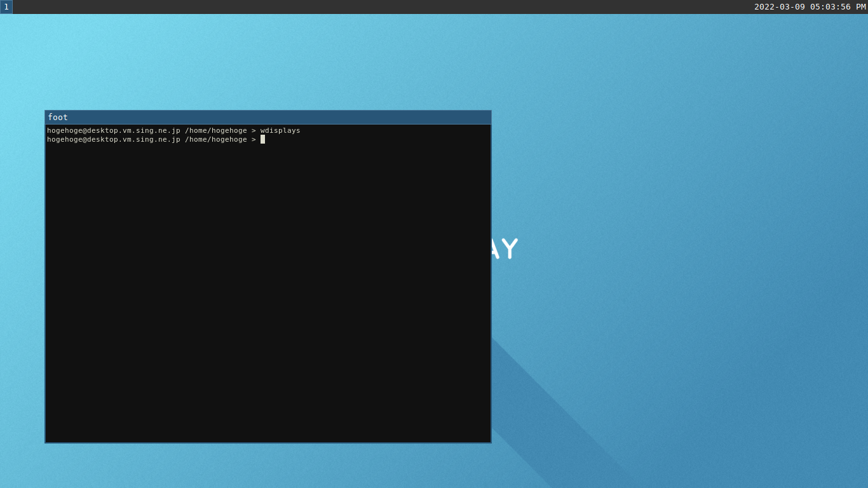
Task: Click the foot terminal title bar
Action: pyautogui.click(x=268, y=118)
